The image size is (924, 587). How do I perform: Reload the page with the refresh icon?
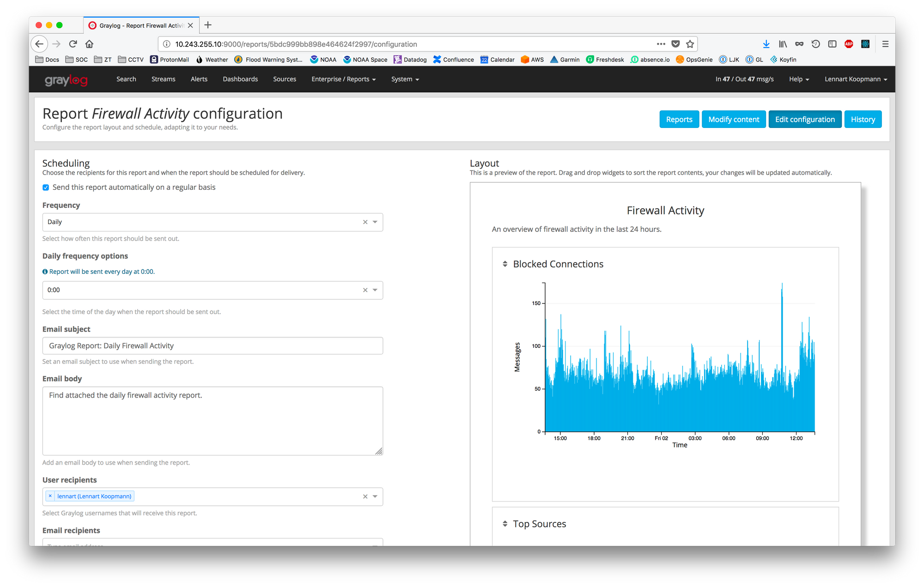[73, 44]
